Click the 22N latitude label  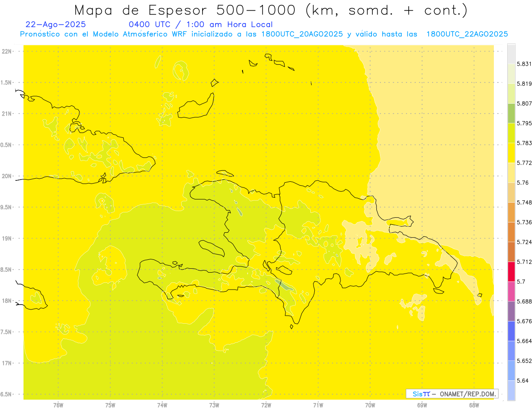[7, 51]
